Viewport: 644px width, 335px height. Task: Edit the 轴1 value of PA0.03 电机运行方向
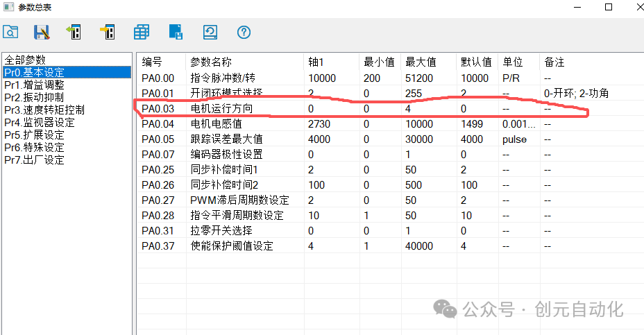point(332,109)
